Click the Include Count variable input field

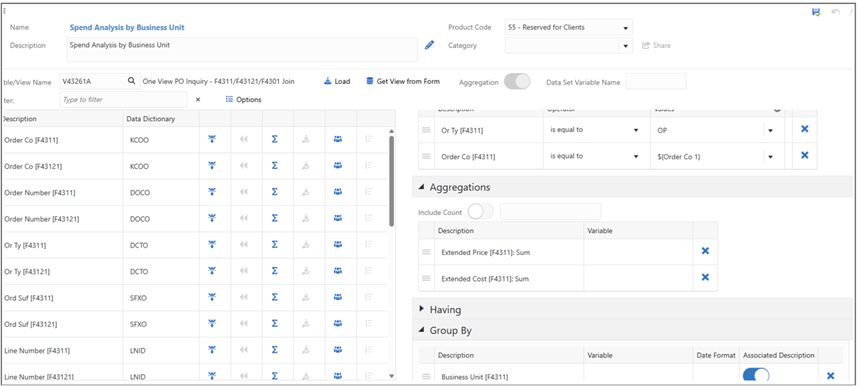click(x=550, y=212)
